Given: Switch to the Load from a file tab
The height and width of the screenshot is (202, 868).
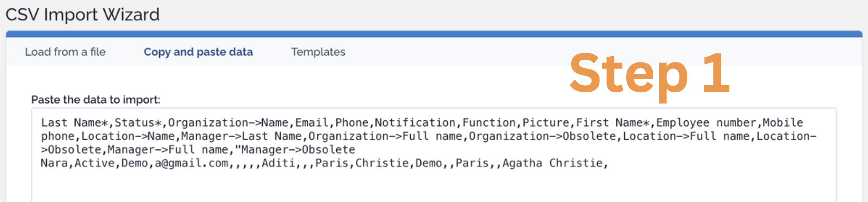Looking at the screenshot, I should (65, 52).
